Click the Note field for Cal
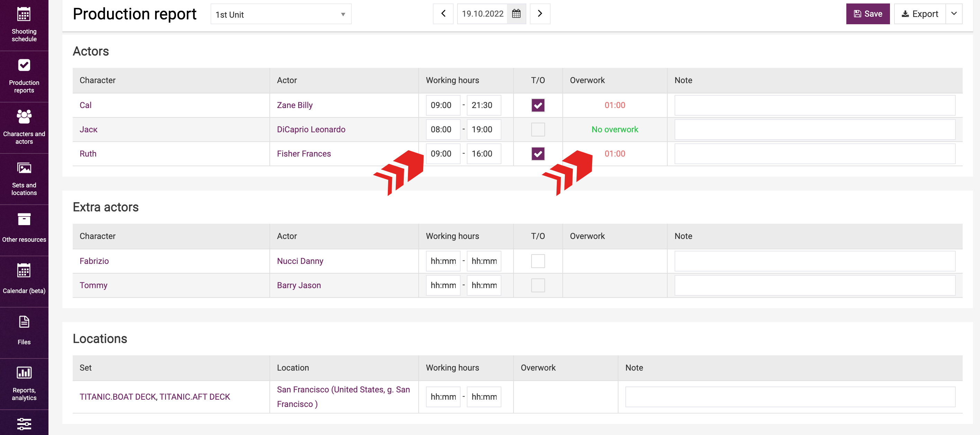 [815, 105]
